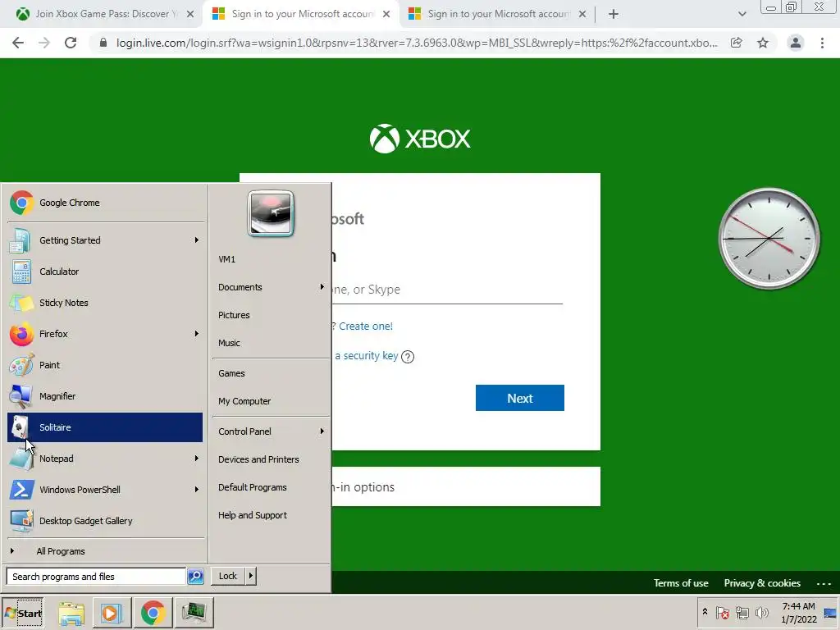Viewport: 840px width, 630px height.
Task: Launch Solitaire game
Action: point(105,427)
